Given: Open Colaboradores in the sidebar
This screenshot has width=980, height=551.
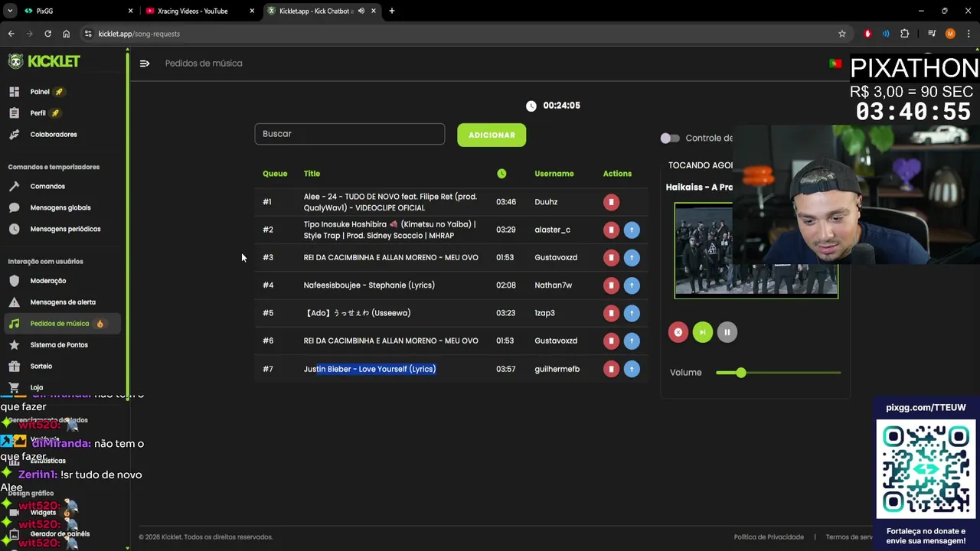Looking at the screenshot, I should [x=54, y=135].
